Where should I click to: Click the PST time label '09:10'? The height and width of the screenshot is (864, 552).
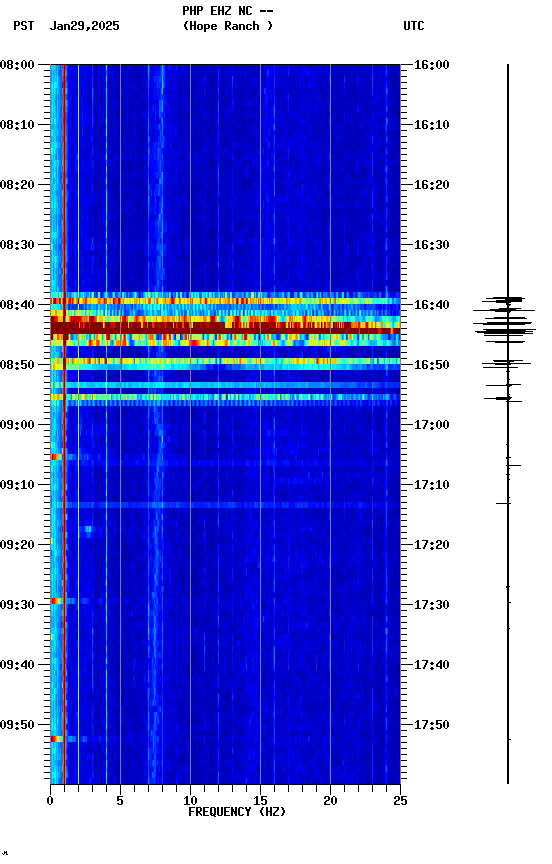(17, 484)
